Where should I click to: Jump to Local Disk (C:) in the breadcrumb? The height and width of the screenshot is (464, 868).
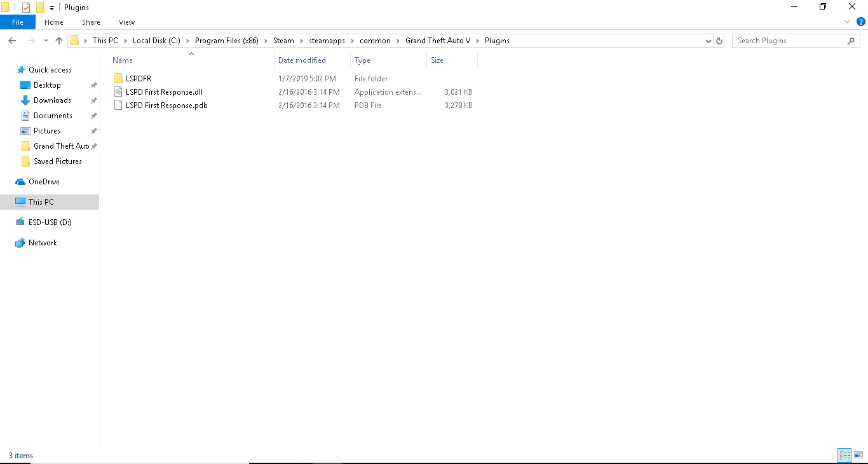tap(156, 41)
